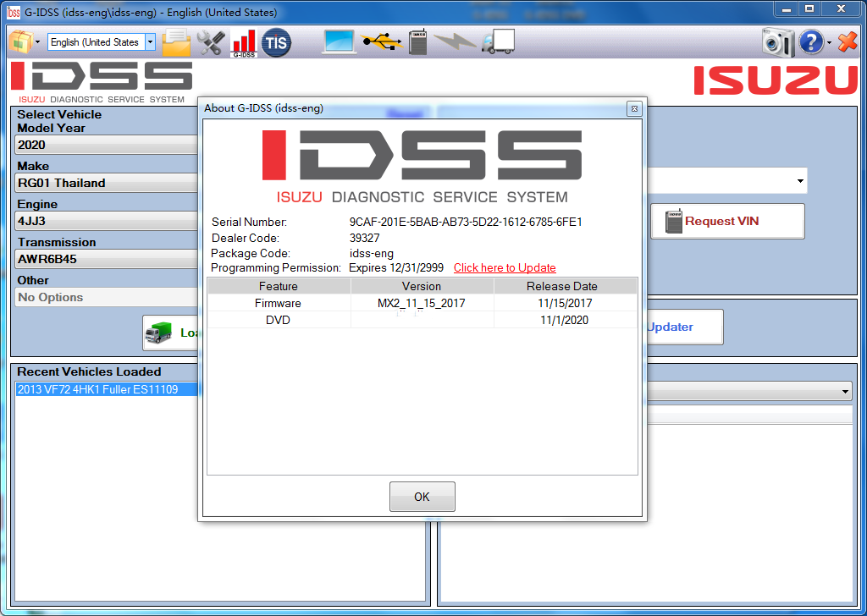Select the Make RG01 Thailand field
This screenshot has width=867, height=616.
coord(106,183)
